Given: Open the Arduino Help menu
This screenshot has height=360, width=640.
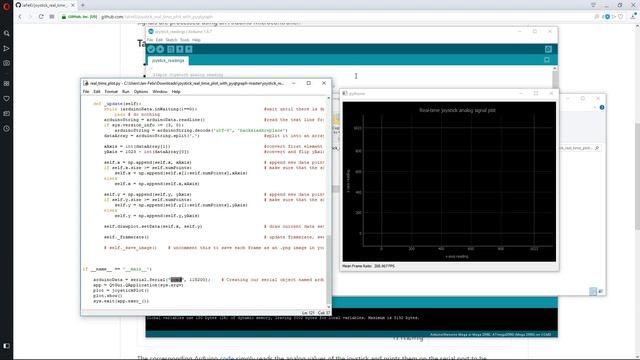Looking at the screenshot, I should 196,40.
